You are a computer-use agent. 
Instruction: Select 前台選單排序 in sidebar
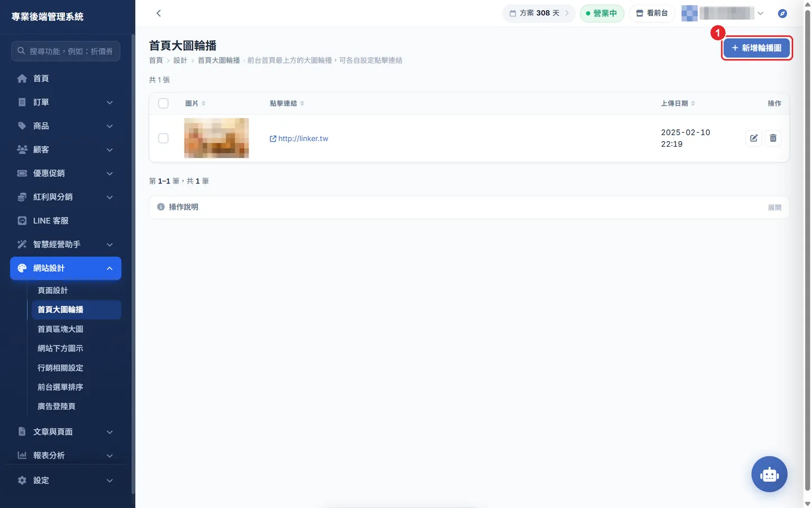77,387
